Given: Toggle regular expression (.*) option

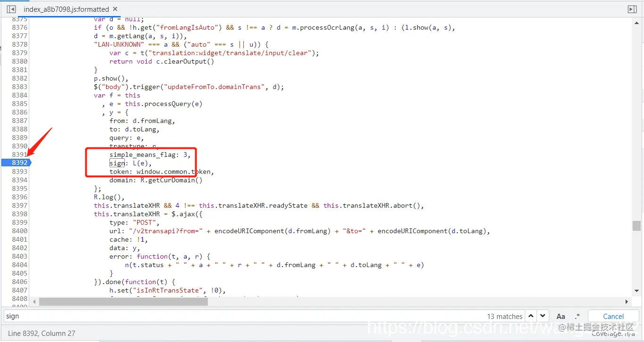Looking at the screenshot, I should click(578, 316).
